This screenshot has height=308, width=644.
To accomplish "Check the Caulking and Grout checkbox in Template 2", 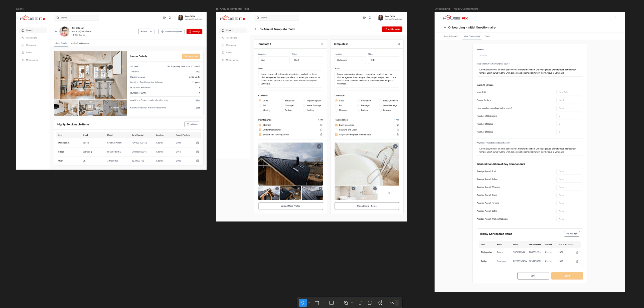I will [x=336, y=130].
